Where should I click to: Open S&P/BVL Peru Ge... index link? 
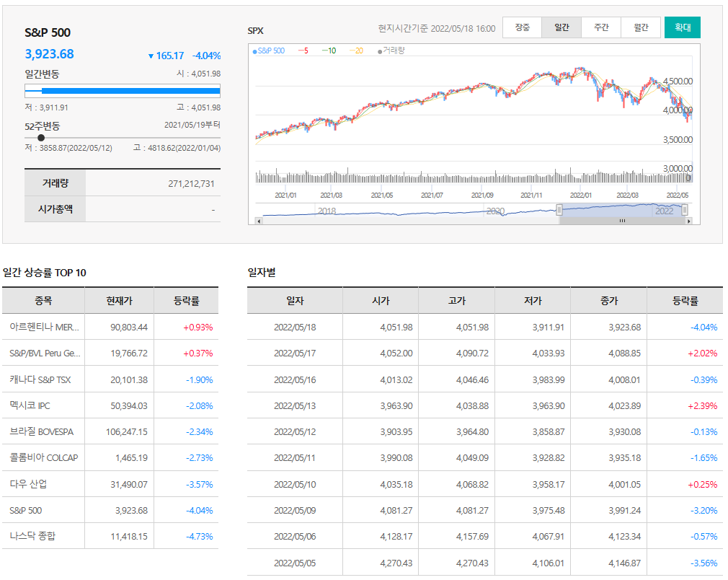pyautogui.click(x=45, y=353)
